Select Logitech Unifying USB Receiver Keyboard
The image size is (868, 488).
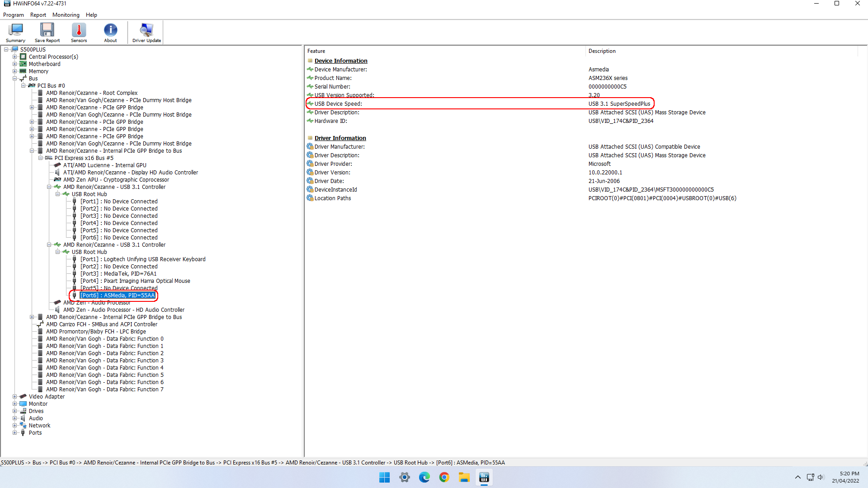(x=143, y=259)
